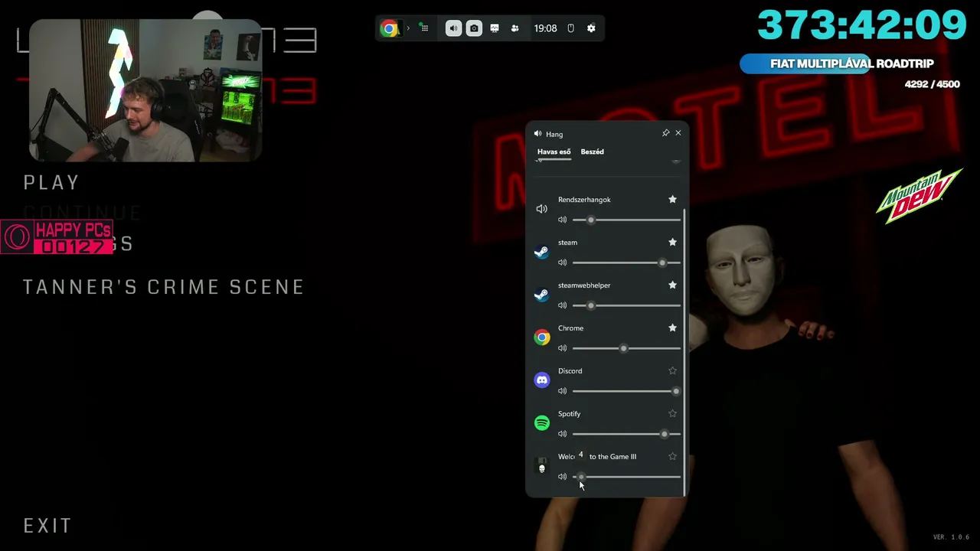Click the streamer webcam overlay
The width and height of the screenshot is (980, 551).
click(145, 90)
